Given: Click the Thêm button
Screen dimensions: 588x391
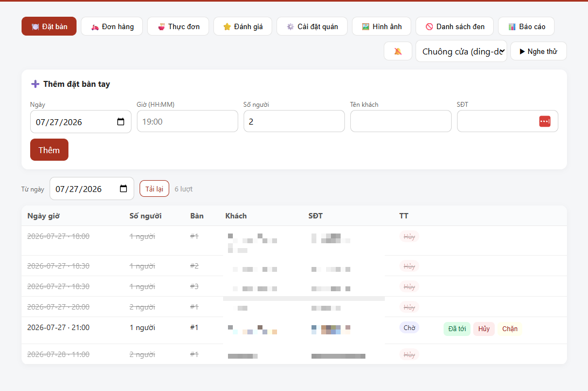Looking at the screenshot, I should click(49, 150).
